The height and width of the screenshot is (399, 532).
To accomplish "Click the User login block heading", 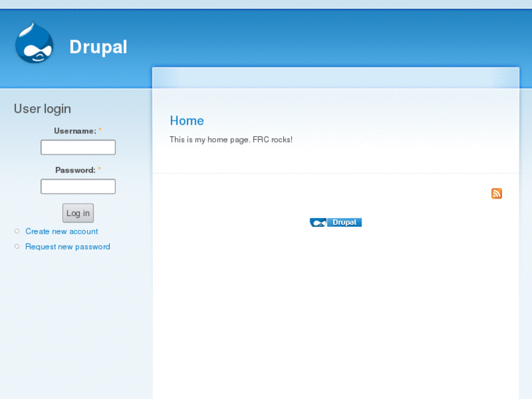I will coord(42,109).
